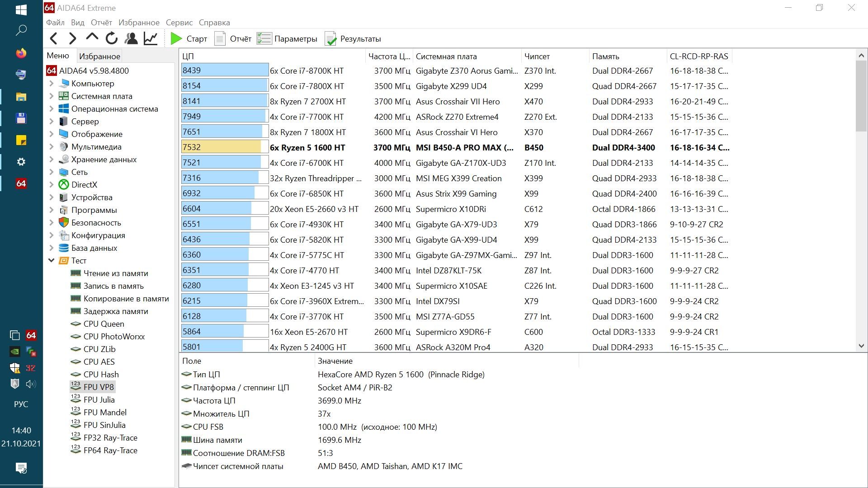Open the Results checkmark icon
This screenshot has height=488, width=868.
pyautogui.click(x=331, y=39)
